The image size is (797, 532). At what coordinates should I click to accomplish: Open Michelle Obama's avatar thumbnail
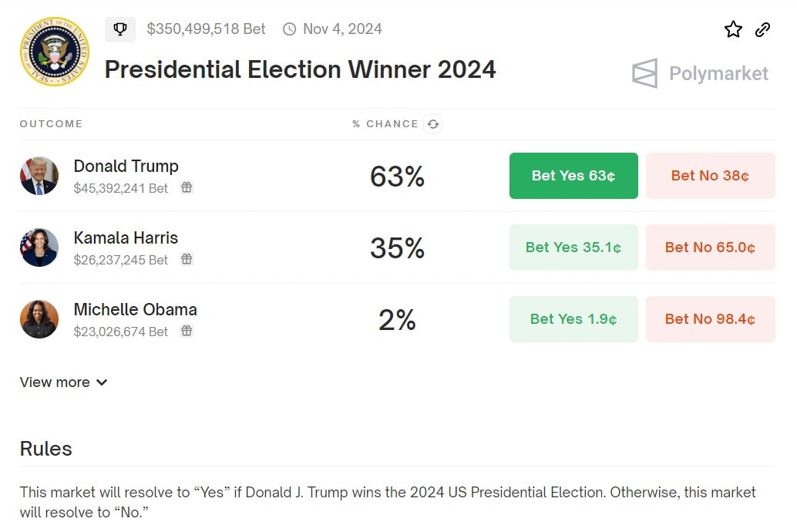39,319
